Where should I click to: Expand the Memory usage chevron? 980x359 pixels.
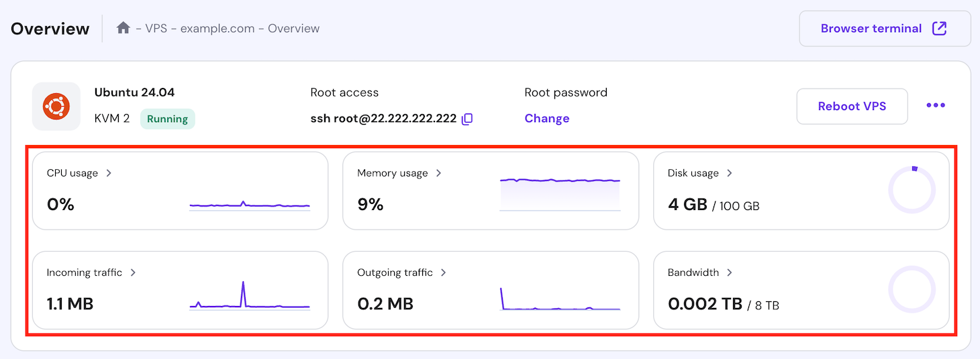(438, 173)
